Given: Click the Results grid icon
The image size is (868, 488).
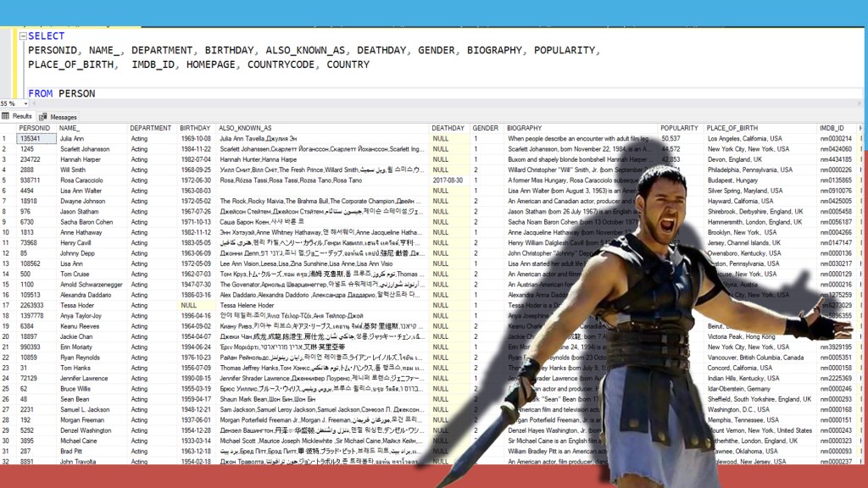Looking at the screenshot, I should [6, 116].
